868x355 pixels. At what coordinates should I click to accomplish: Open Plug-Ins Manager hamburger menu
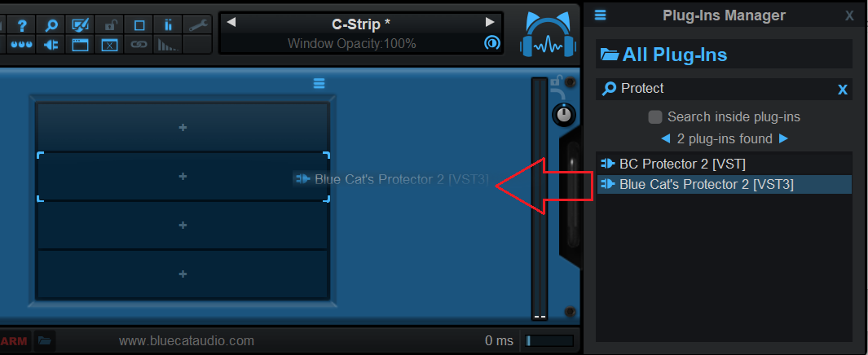(x=600, y=15)
